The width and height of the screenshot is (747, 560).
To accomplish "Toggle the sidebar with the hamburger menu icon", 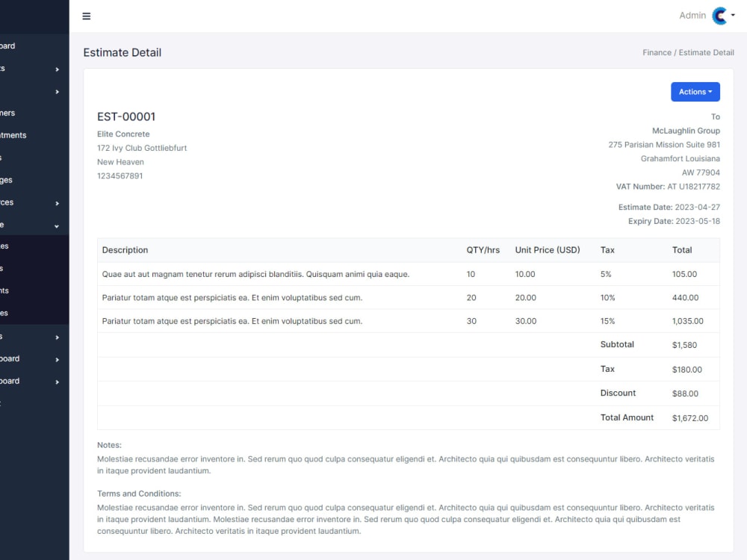I will point(86,16).
